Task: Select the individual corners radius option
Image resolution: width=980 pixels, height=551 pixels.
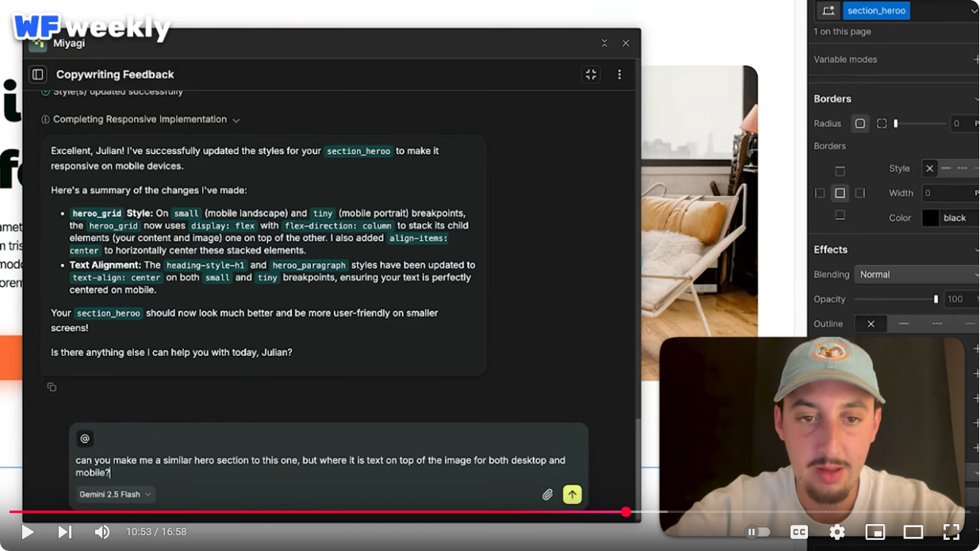Action: (x=882, y=124)
